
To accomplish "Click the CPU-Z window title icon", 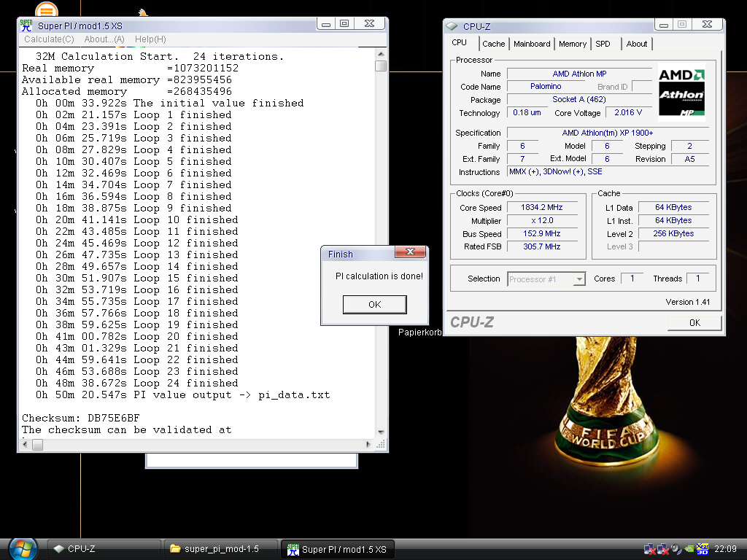I will click(452, 27).
